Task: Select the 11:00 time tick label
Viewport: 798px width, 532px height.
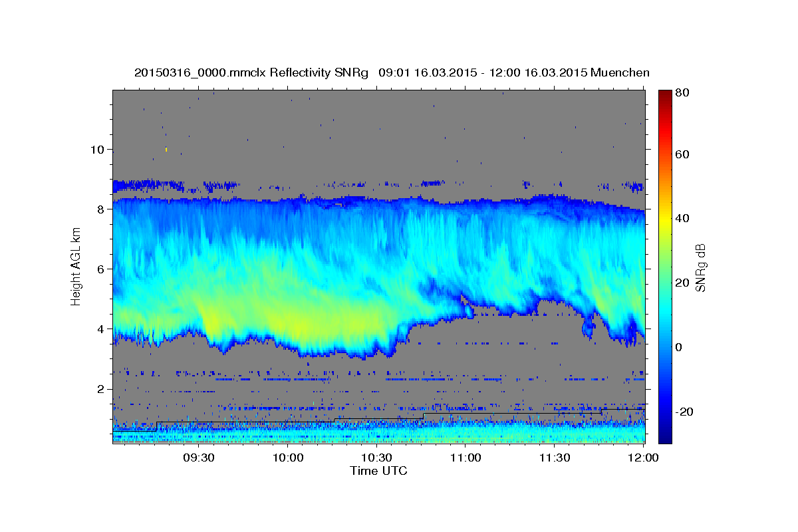Action: tap(465, 458)
